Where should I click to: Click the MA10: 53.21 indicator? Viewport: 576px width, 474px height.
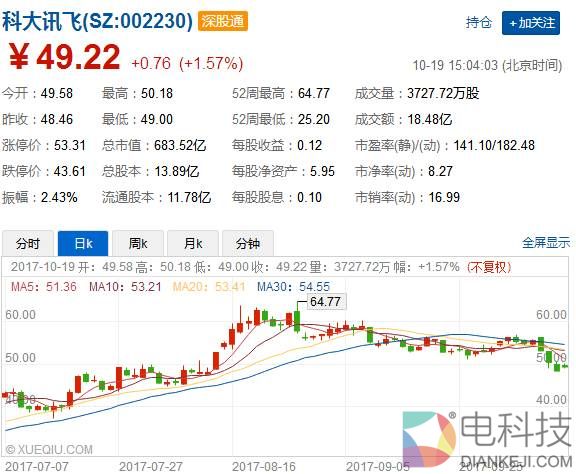125,287
